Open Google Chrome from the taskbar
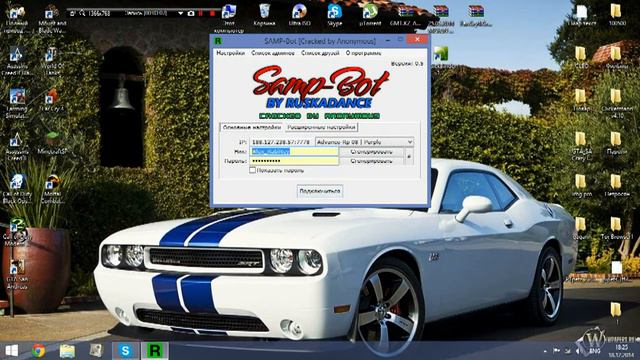The width and height of the screenshot is (640, 360). click(x=38, y=351)
